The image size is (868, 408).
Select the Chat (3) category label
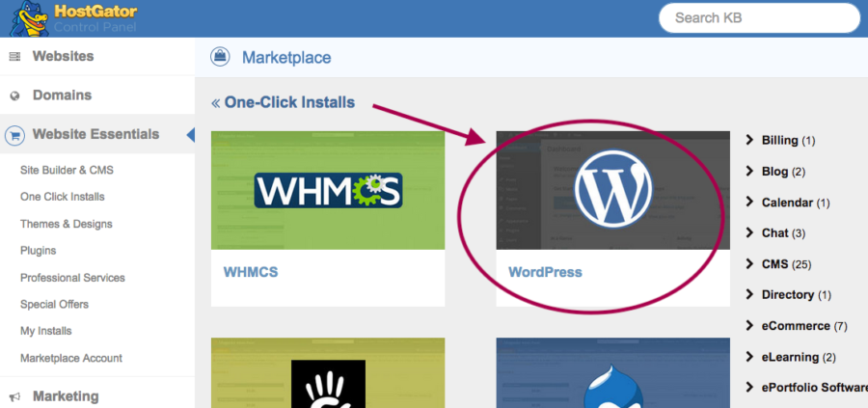point(783,233)
